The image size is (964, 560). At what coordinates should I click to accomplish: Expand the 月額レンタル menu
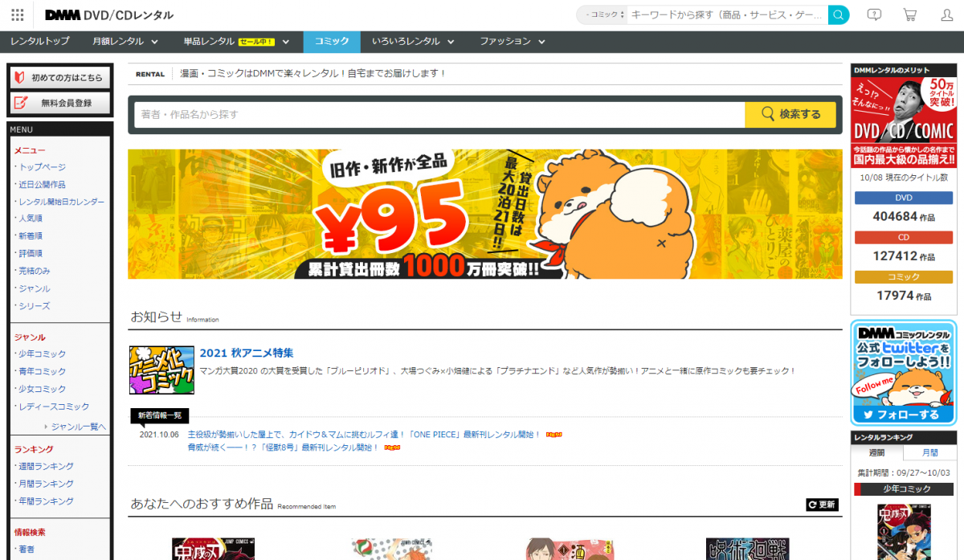[125, 41]
